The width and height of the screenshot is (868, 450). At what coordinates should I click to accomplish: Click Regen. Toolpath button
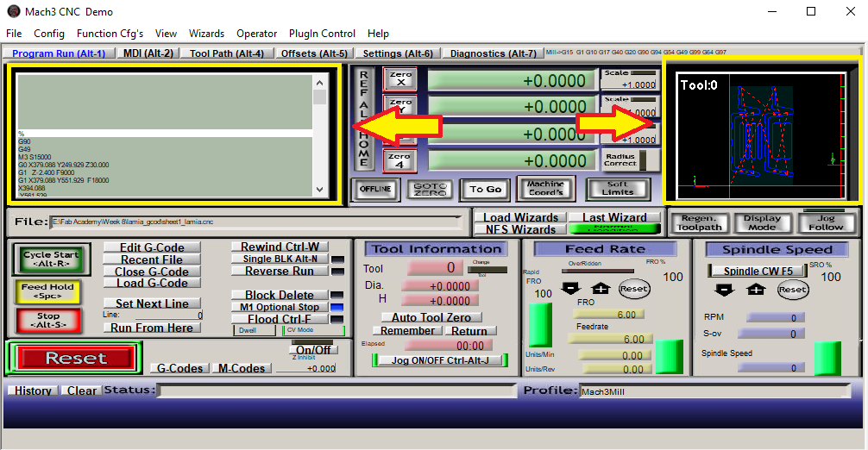click(699, 222)
